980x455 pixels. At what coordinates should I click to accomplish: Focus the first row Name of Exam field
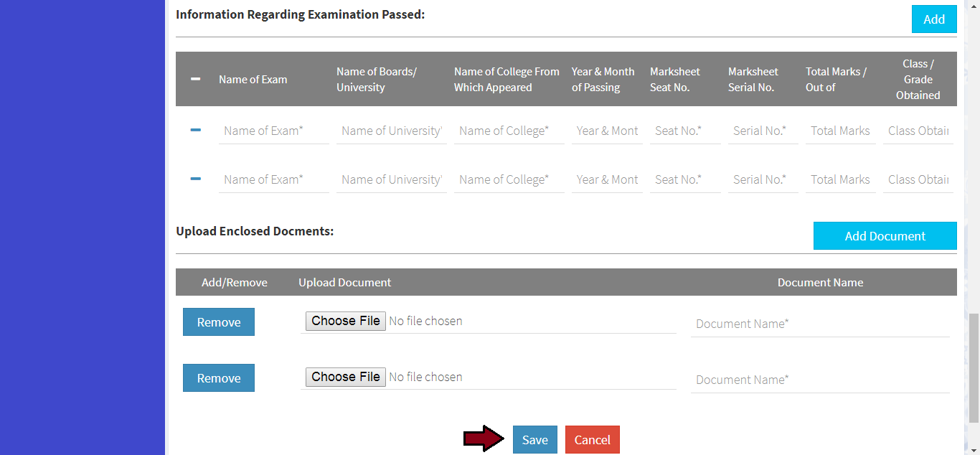(273, 131)
